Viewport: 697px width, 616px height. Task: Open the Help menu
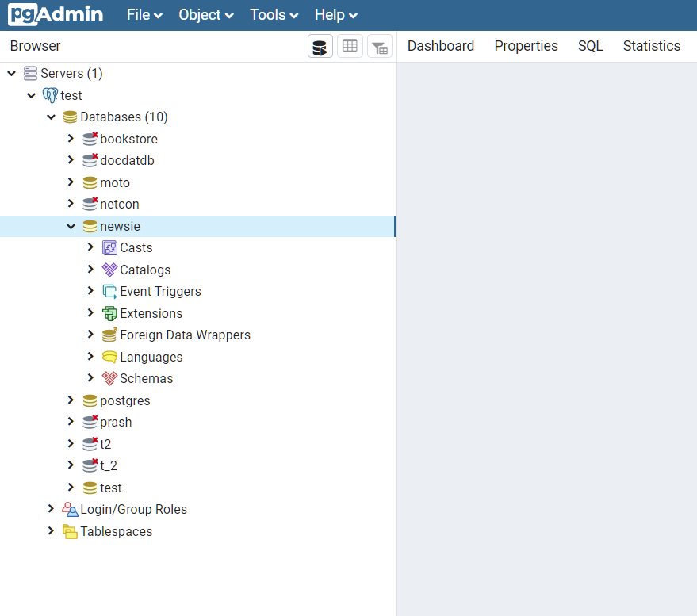point(335,14)
